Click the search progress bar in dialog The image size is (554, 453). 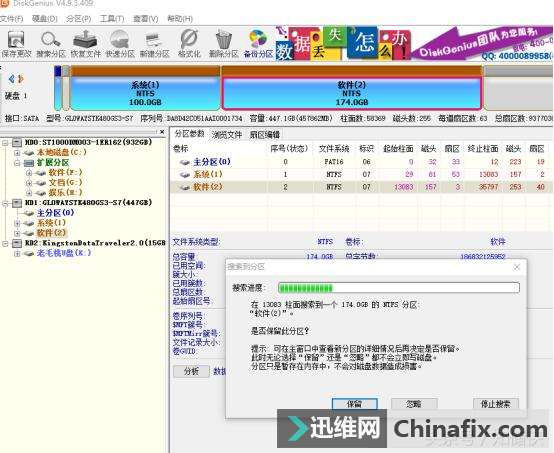399,288
